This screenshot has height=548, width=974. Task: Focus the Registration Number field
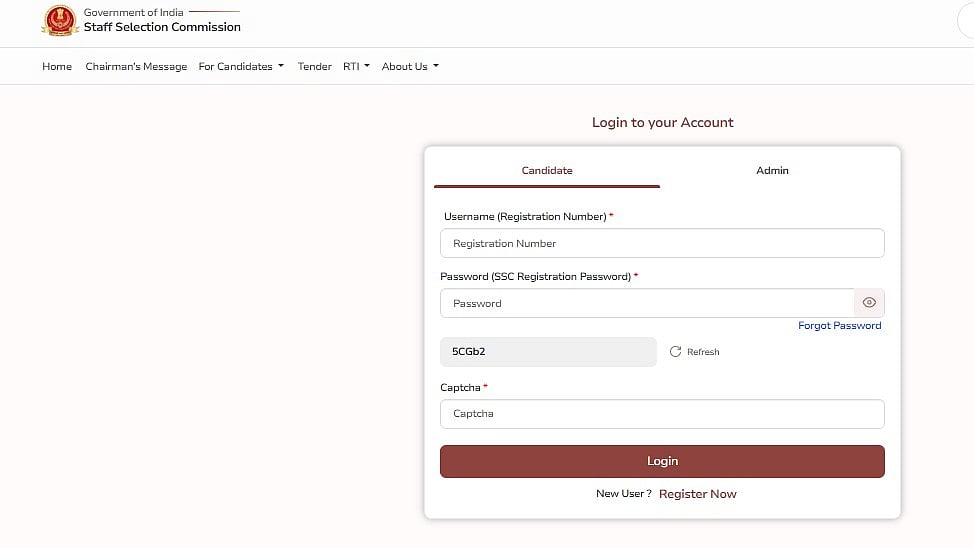pyautogui.click(x=662, y=243)
